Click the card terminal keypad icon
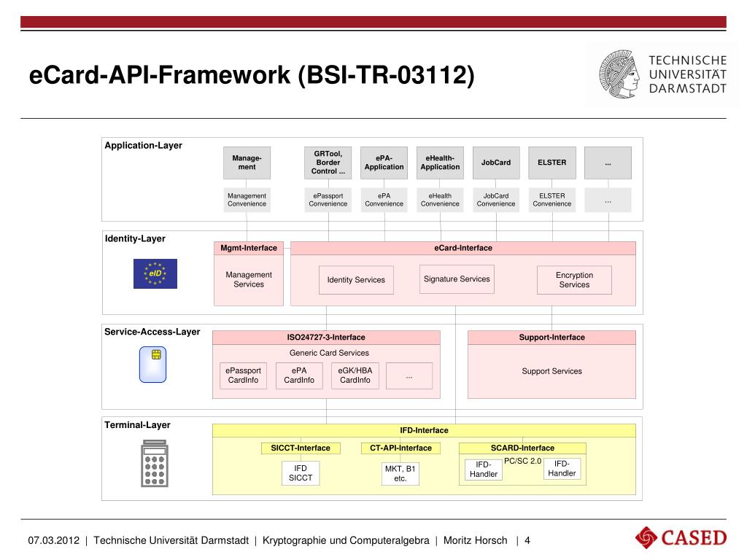The height and width of the screenshot is (560, 747). 155,463
